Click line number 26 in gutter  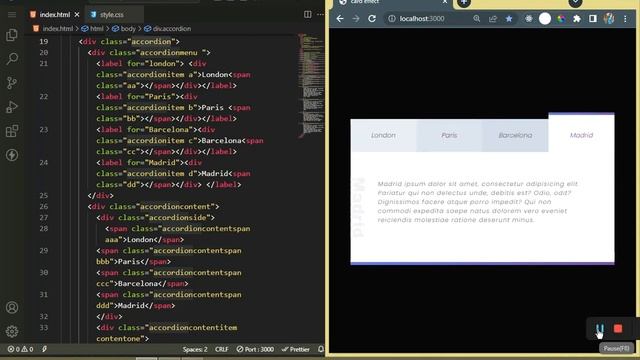(x=44, y=207)
